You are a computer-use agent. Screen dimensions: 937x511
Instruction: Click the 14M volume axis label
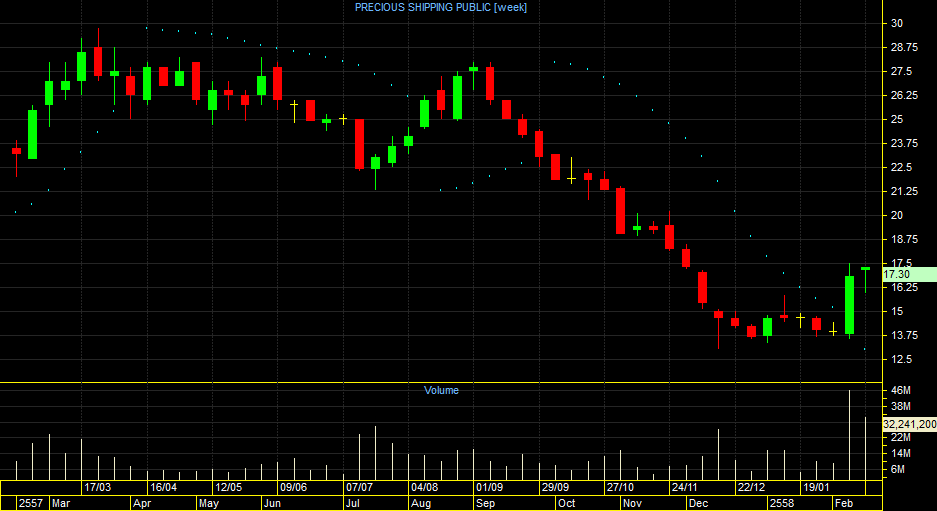coord(901,454)
